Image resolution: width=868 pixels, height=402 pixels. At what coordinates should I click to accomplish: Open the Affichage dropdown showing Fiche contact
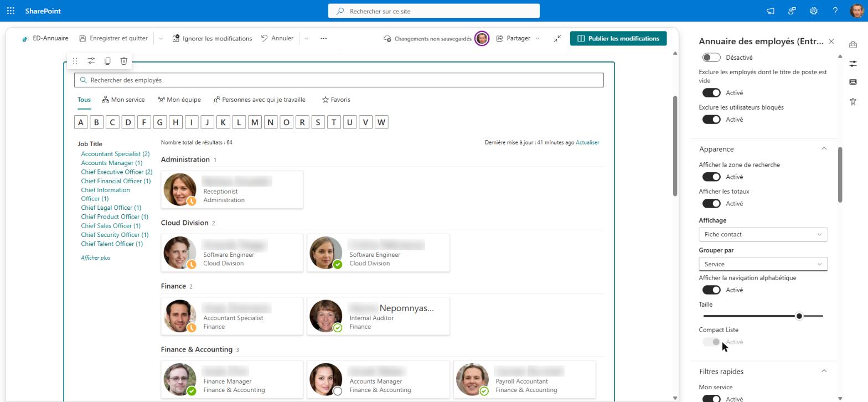tap(763, 234)
